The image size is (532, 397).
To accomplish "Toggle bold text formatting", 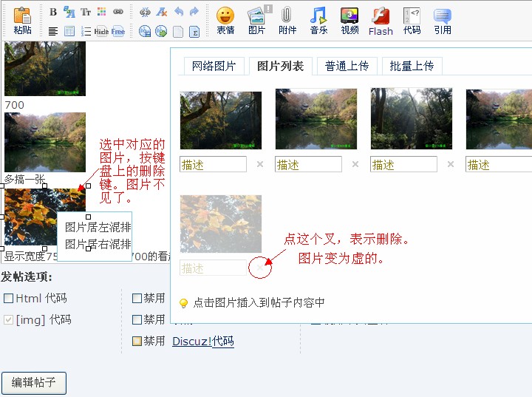I will pyautogui.click(x=53, y=12).
